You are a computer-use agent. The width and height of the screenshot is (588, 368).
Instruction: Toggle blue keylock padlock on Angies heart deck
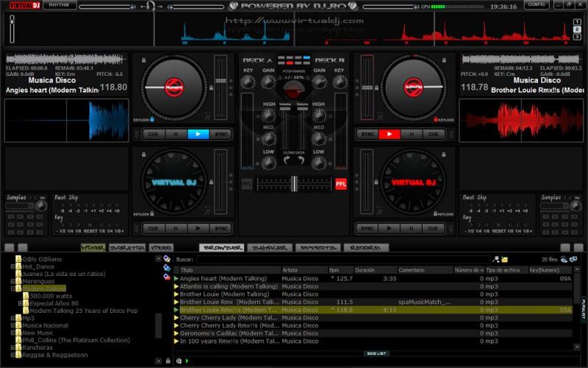152,119
